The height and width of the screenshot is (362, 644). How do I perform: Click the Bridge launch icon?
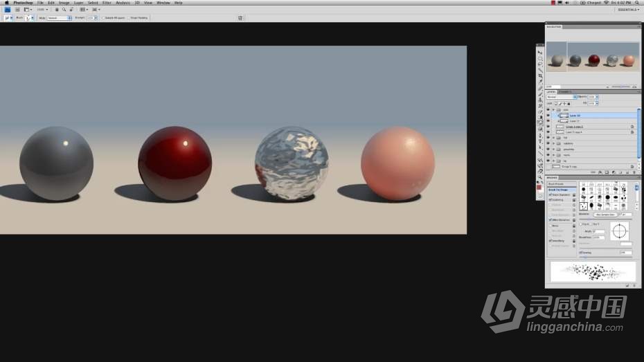(7, 10)
